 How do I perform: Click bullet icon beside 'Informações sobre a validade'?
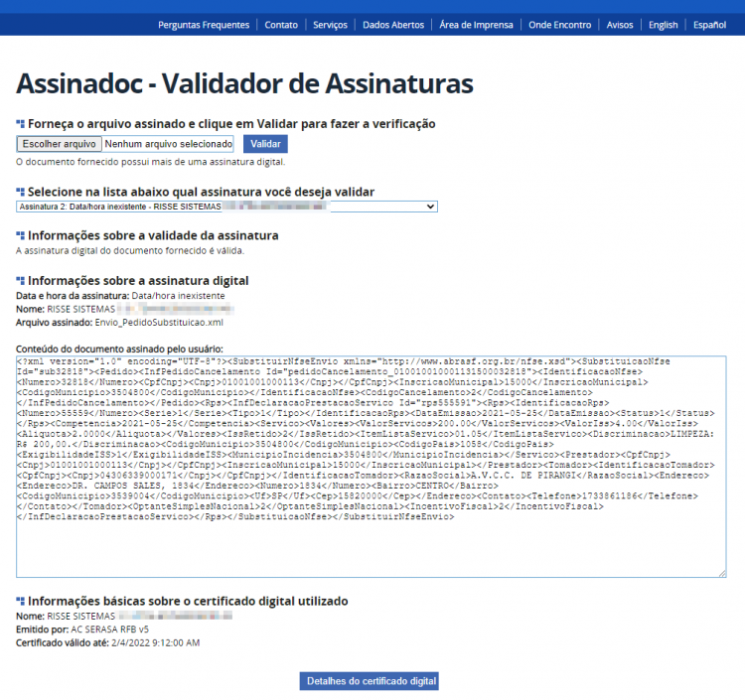21,235
